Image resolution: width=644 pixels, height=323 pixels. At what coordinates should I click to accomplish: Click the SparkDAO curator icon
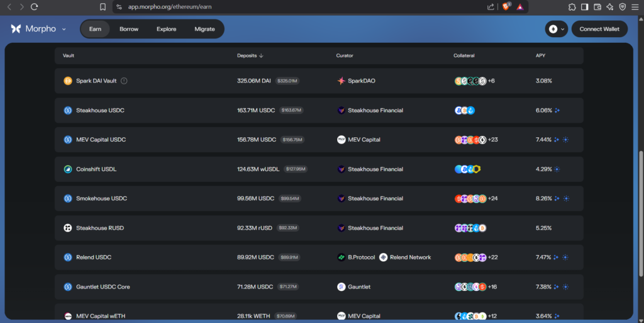pos(341,81)
